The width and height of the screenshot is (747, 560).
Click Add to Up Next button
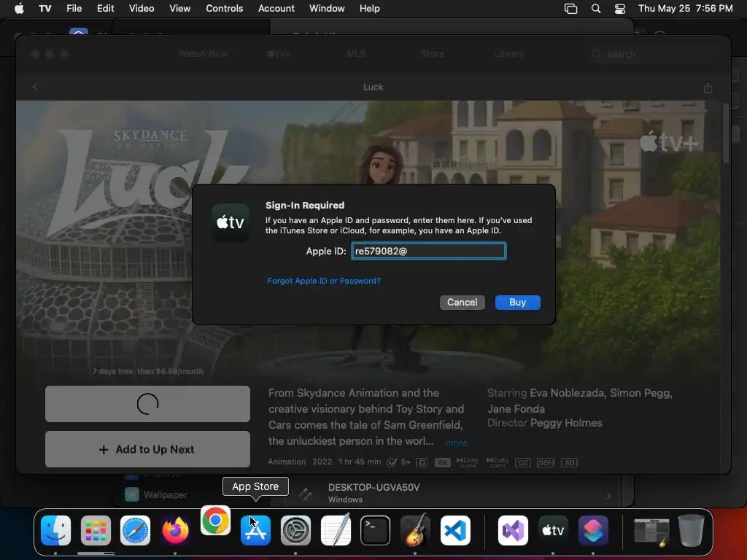(x=147, y=449)
